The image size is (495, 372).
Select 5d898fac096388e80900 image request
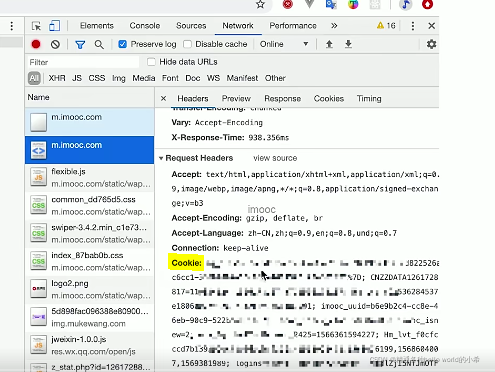tap(89, 317)
